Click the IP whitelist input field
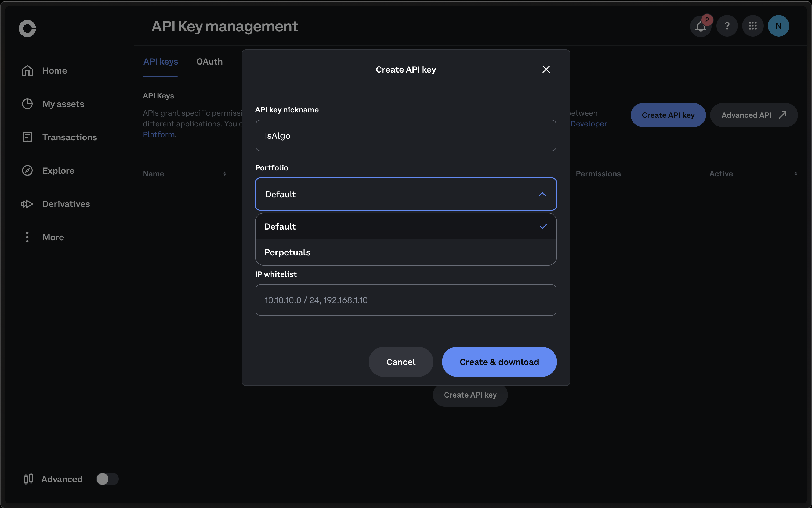This screenshot has width=812, height=508. point(406,300)
